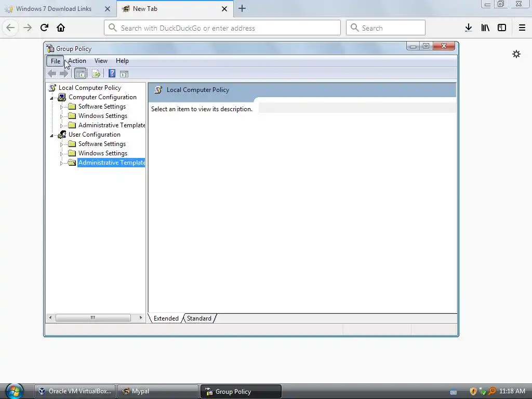Image resolution: width=532 pixels, height=399 pixels.
Task: Click the green-check device tray icon
Action: point(482,391)
